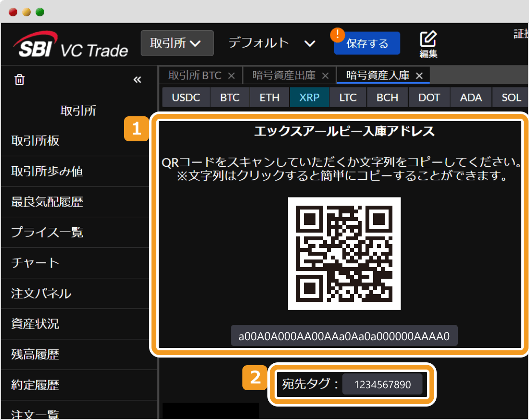The width and height of the screenshot is (529, 420).
Task: Open プライス一覧 in the sidebar
Action: pos(75,232)
